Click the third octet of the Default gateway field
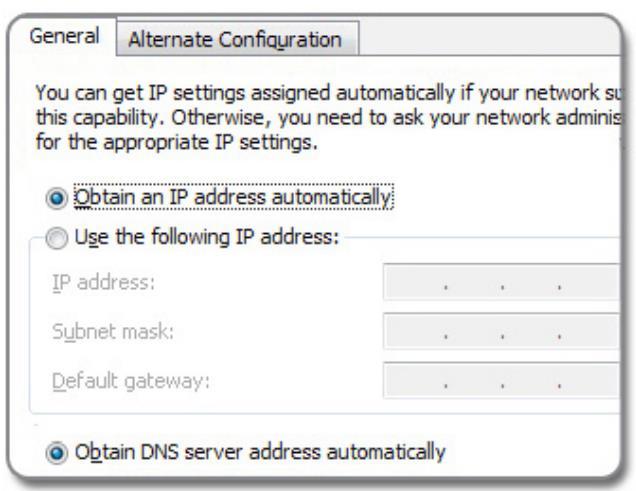 531,381
